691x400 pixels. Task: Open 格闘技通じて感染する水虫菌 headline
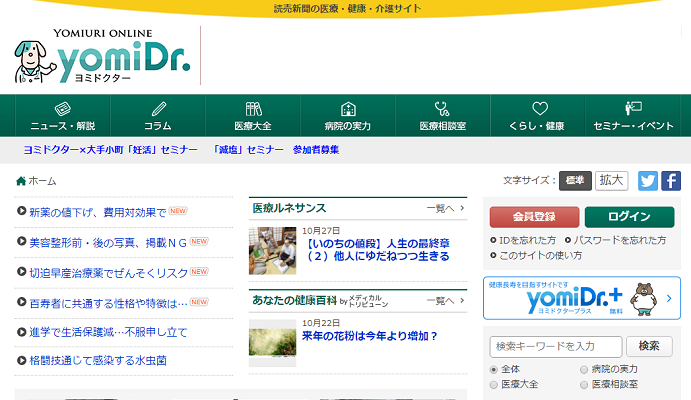pos(98,361)
